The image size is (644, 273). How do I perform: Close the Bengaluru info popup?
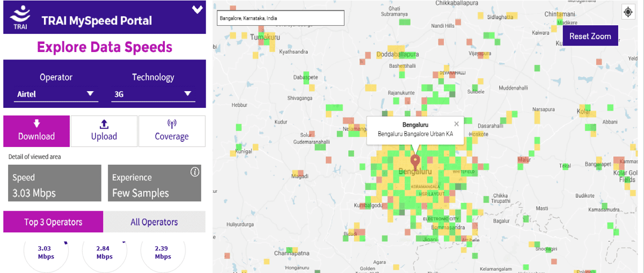[457, 124]
